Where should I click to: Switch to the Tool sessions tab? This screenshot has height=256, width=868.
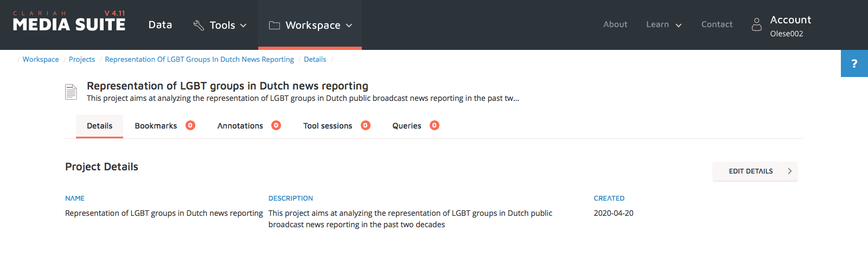point(328,126)
